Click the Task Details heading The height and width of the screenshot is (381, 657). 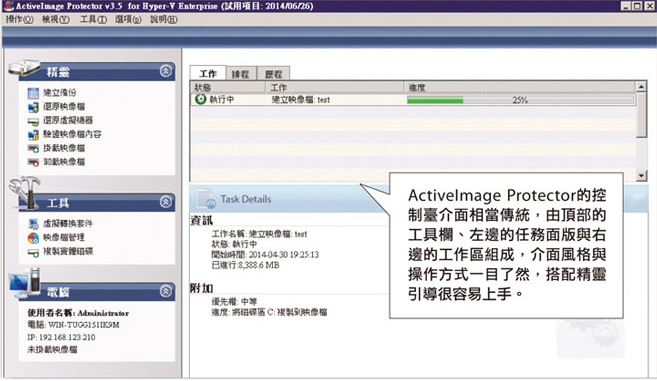tap(246, 199)
